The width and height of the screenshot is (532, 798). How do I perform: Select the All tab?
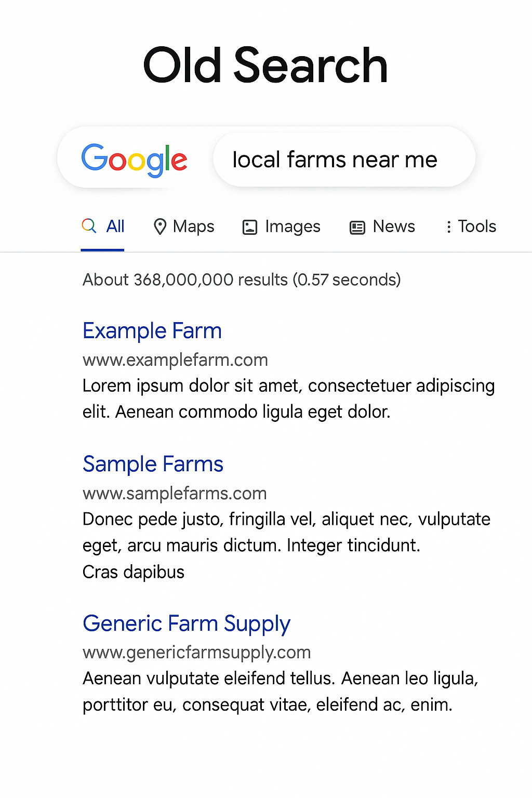point(103,227)
